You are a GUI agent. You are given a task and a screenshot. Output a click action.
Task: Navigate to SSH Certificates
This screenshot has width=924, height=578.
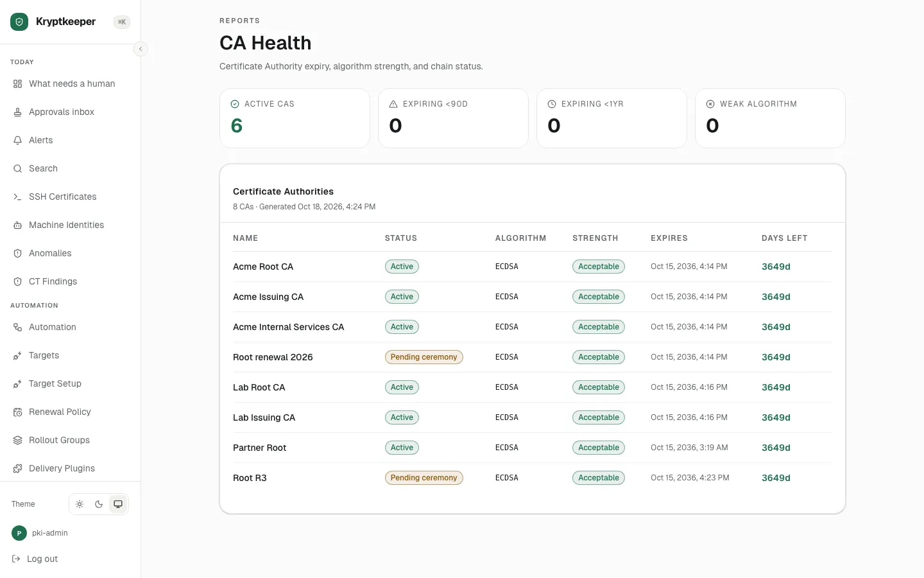click(x=63, y=197)
